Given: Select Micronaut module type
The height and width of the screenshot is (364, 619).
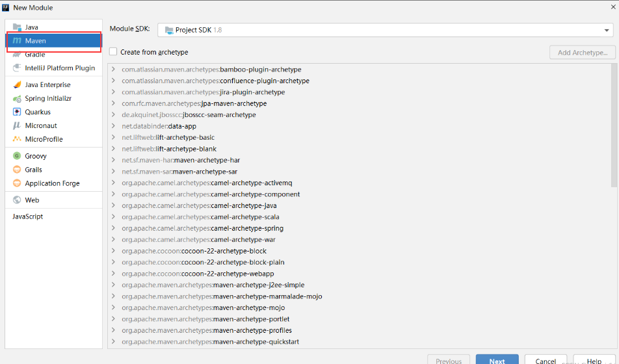Looking at the screenshot, I should (54, 125).
